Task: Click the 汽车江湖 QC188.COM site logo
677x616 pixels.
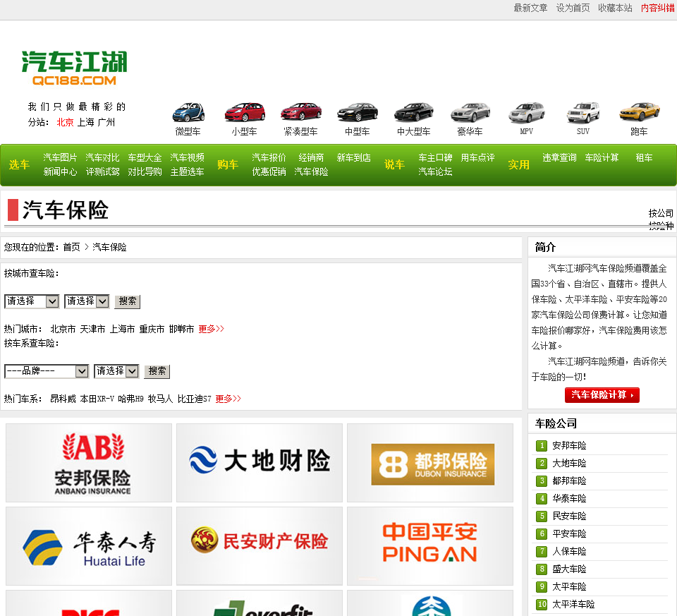Action: (74, 68)
